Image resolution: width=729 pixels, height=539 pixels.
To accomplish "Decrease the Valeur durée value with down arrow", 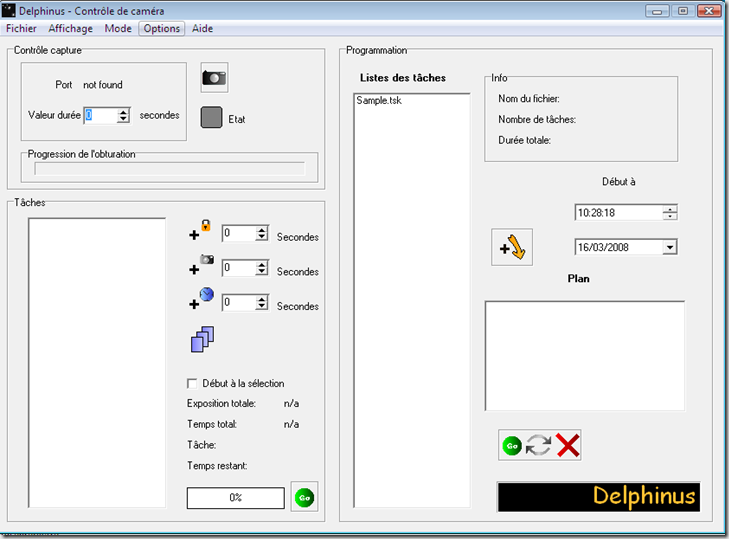I will point(123,119).
